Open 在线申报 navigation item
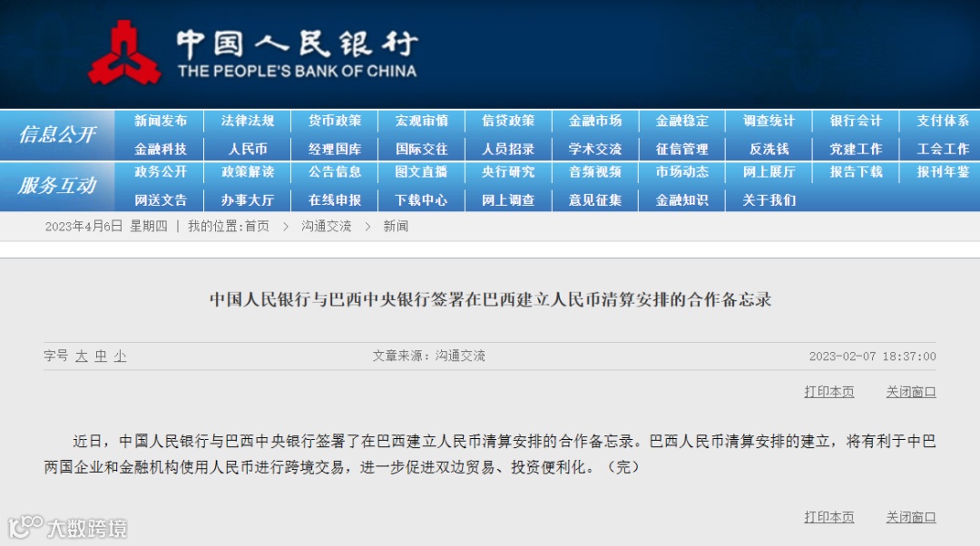 334,200
